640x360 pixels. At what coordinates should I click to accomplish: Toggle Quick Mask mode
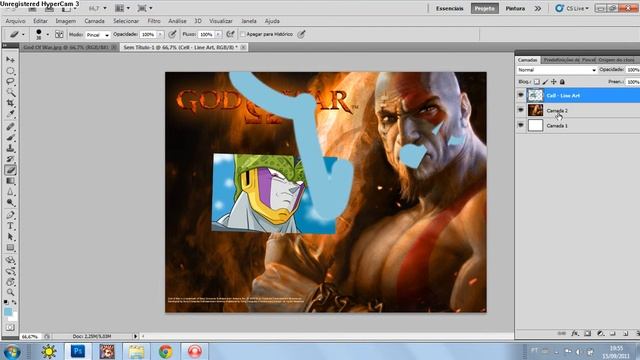(10, 327)
